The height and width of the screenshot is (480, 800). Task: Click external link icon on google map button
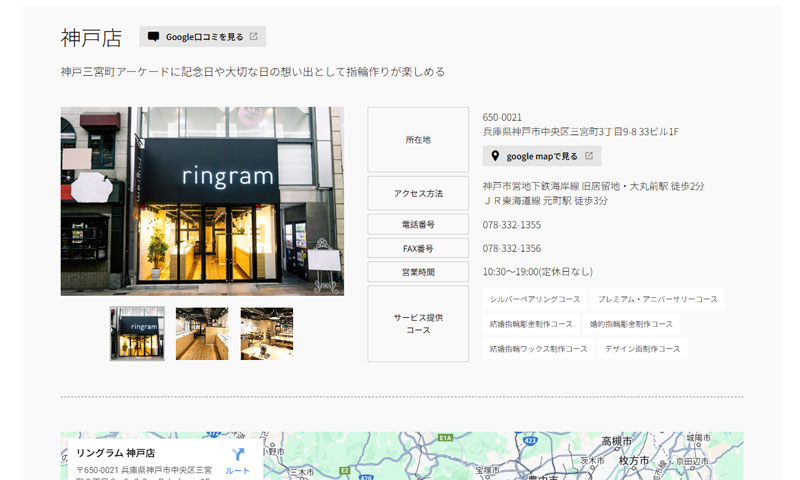coord(589,156)
